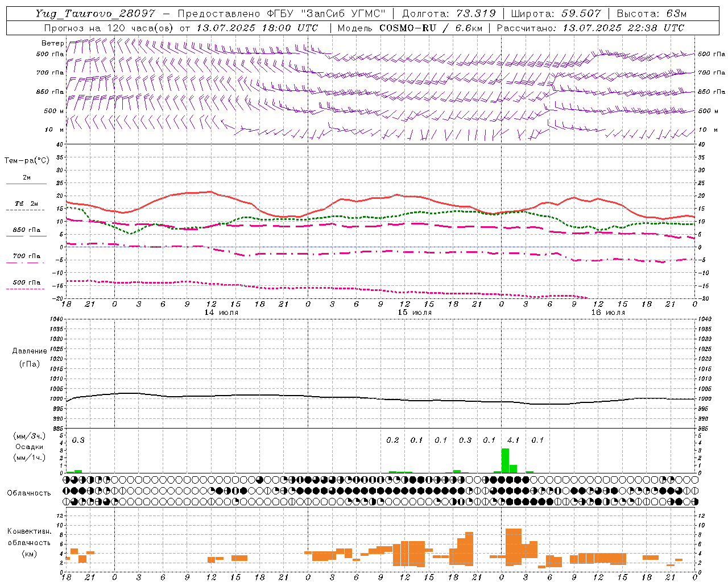Viewport: 728px width, 582px height.
Task: Click the "(мм/1ч.)" precipitation unit label
Action: [30, 457]
